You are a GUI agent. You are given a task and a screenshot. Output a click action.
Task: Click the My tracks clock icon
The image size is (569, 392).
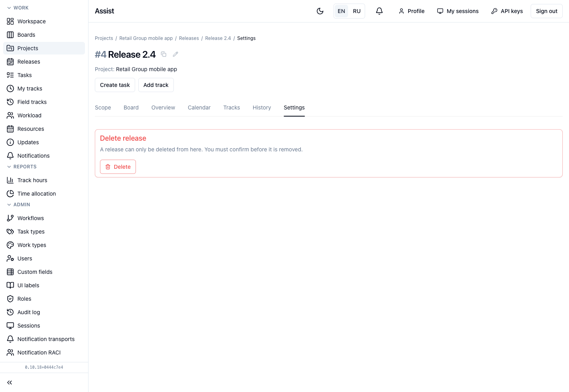pyautogui.click(x=10, y=89)
